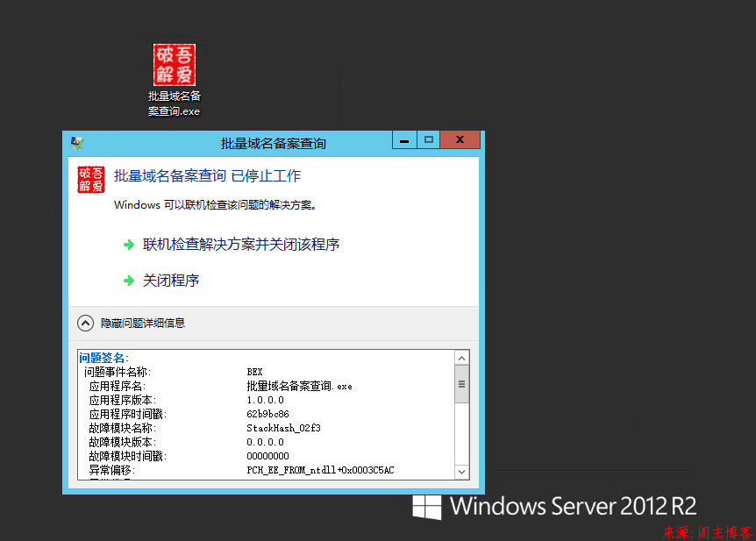Select the 故障模块时间戳 label
The height and width of the screenshot is (541, 756).
(x=128, y=456)
